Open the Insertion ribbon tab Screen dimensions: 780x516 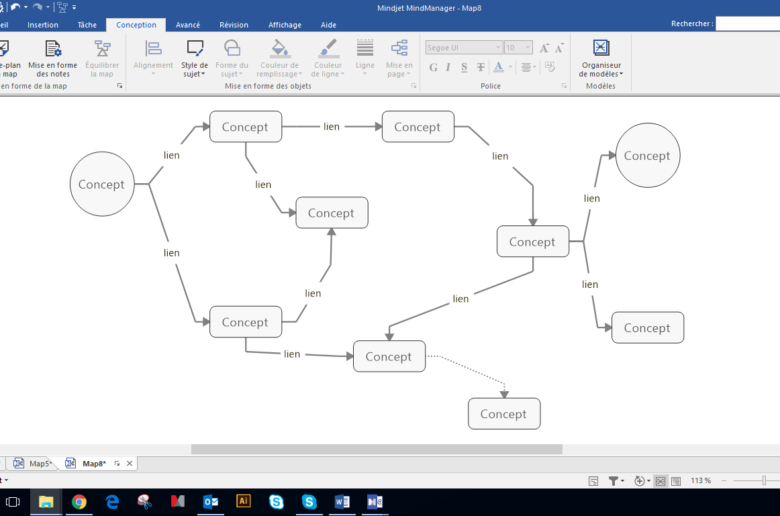click(43, 24)
